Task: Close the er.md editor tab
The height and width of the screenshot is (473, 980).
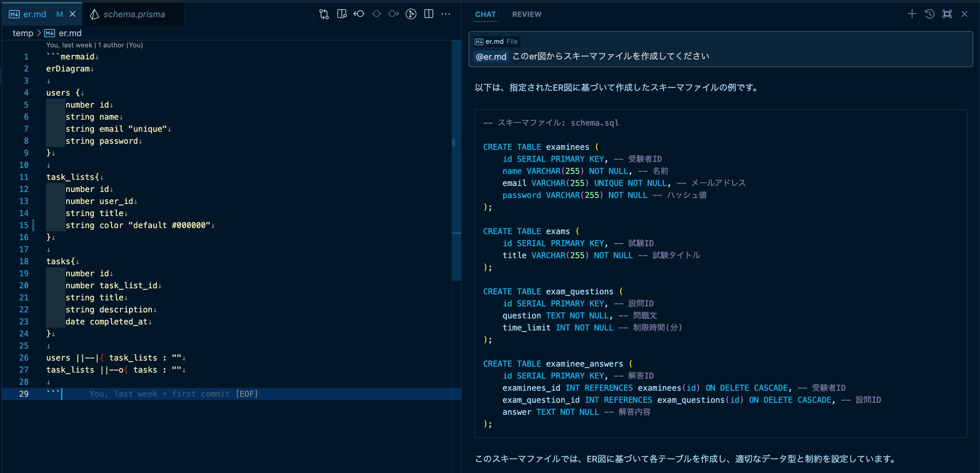Action: [73, 14]
